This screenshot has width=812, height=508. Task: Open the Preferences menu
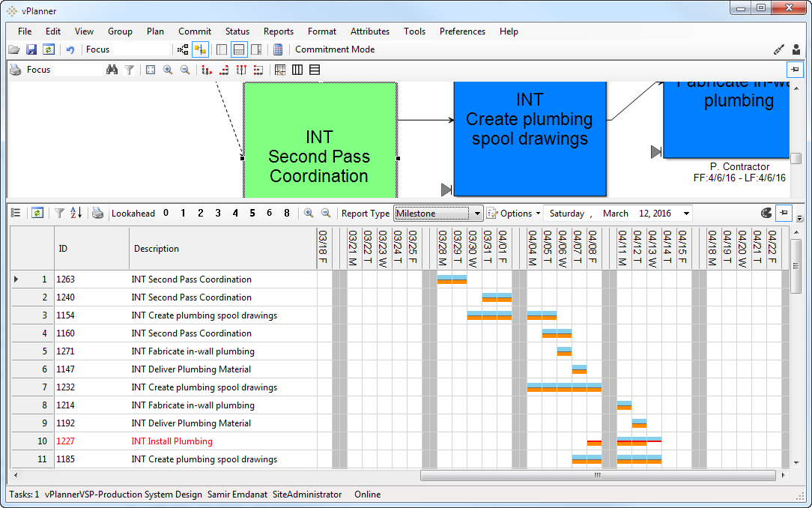pyautogui.click(x=462, y=31)
